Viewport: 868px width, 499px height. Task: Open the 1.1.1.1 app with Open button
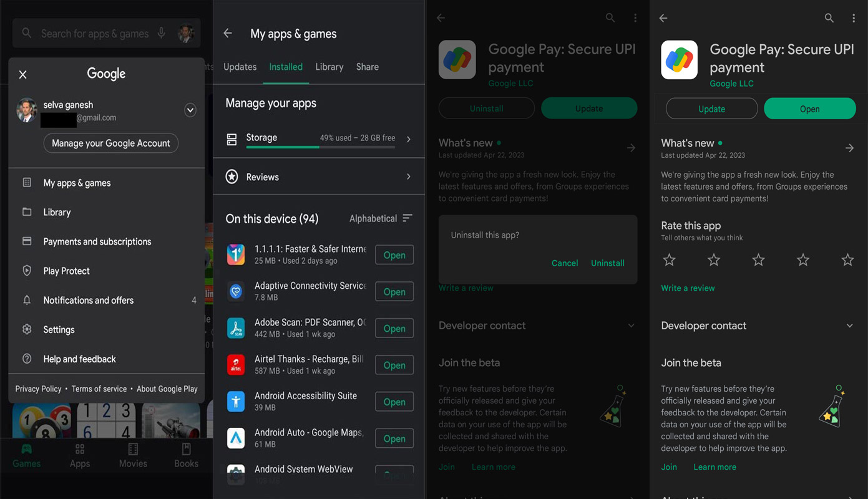[x=394, y=255]
